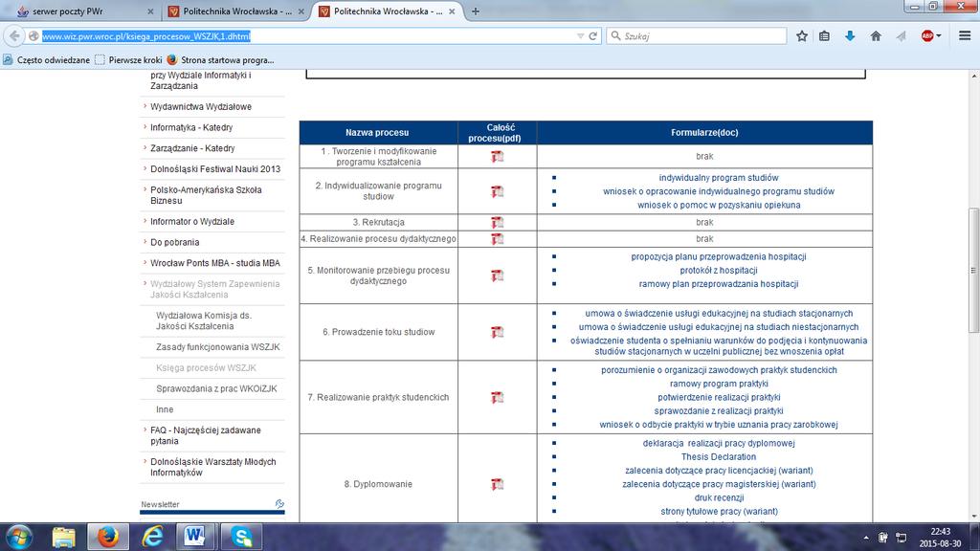Image resolution: width=980 pixels, height=551 pixels.
Task: Open FAQ - Najczęściej zadawane pytania link
Action: tap(206, 435)
